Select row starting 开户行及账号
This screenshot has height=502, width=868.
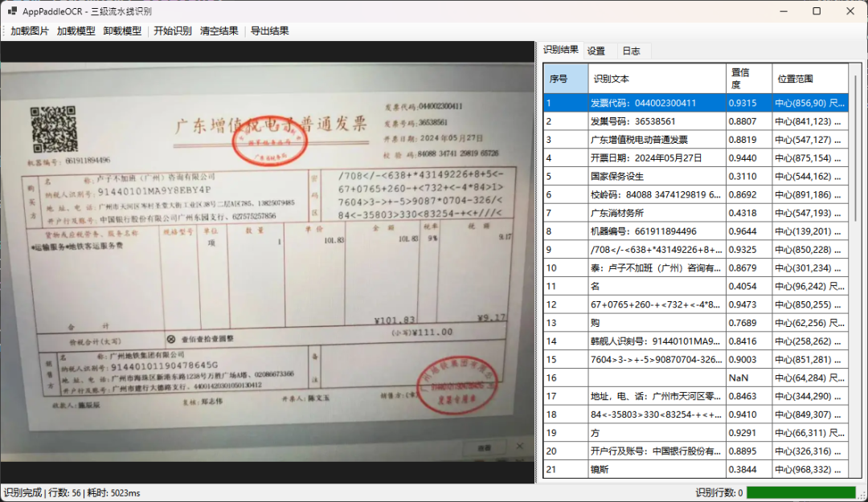tap(695, 451)
